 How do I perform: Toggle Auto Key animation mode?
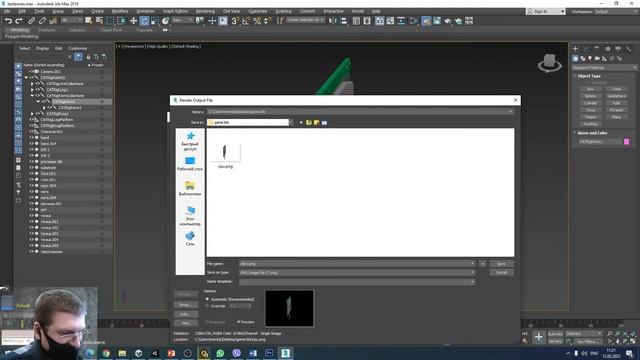(555, 334)
